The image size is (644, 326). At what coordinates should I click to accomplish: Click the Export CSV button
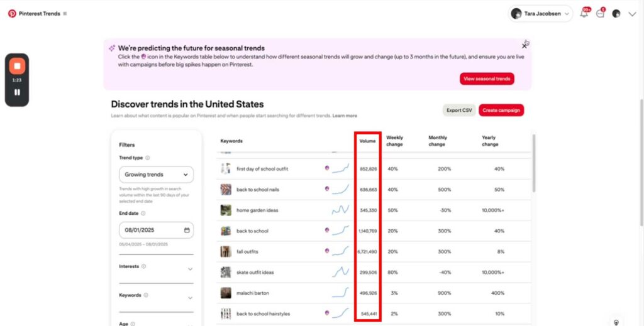[x=459, y=111]
